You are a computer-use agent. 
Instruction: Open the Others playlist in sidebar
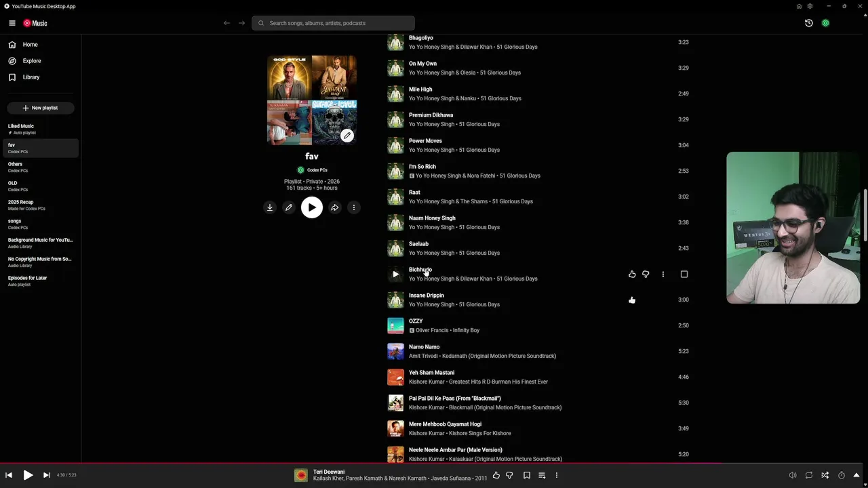[41, 167]
